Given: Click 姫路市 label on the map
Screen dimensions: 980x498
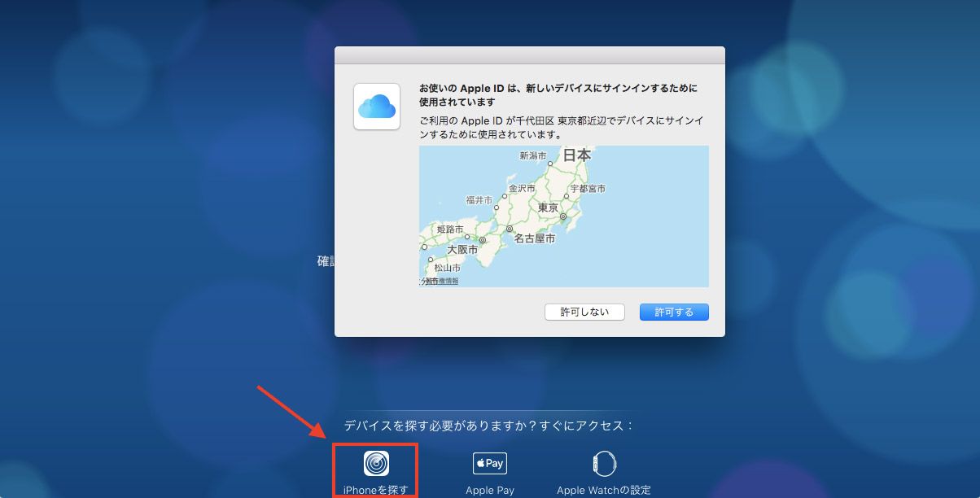Looking at the screenshot, I should point(450,229).
